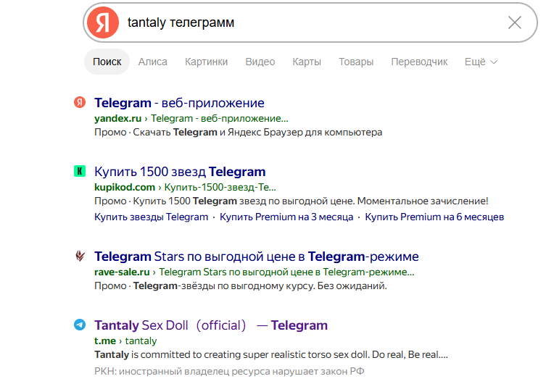Click the kupikod.com green URL

point(125,187)
